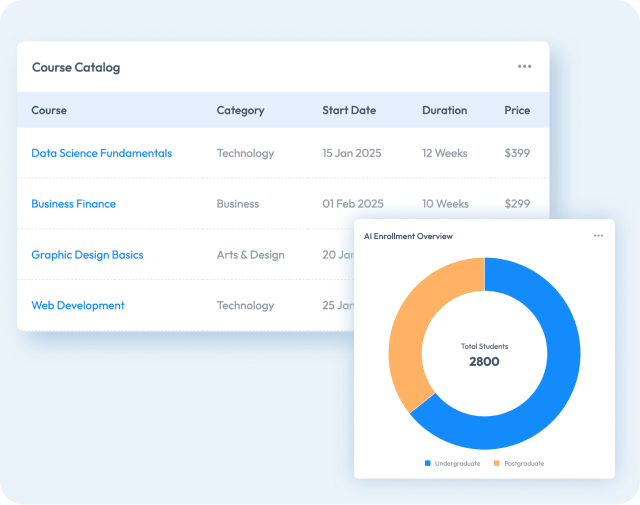Click the Duration column header
The height and width of the screenshot is (505, 640).
click(444, 110)
